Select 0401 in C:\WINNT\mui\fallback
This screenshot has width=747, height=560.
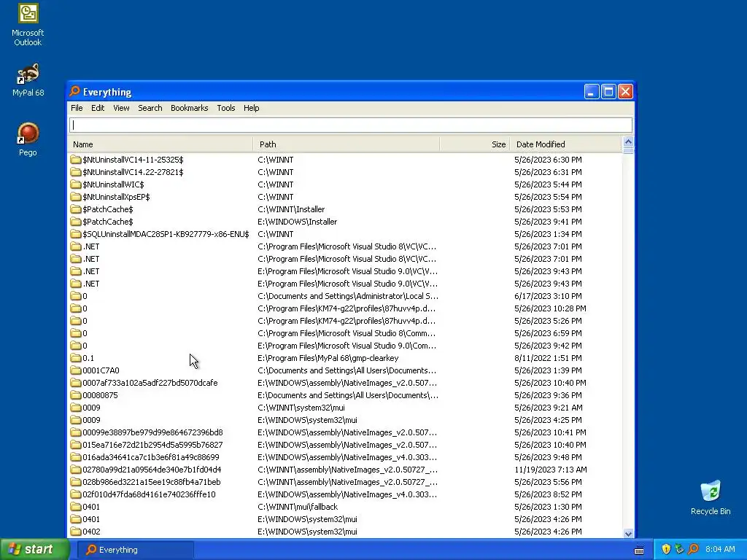pos(91,506)
